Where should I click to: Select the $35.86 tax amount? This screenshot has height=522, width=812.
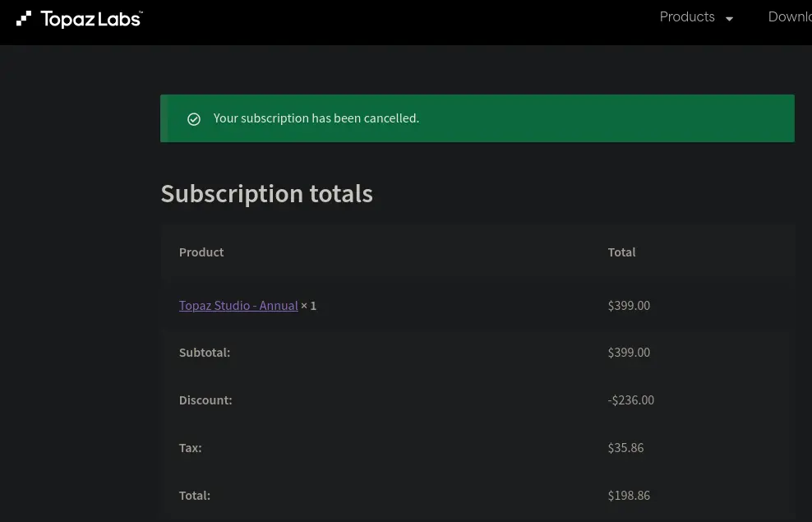(x=625, y=448)
